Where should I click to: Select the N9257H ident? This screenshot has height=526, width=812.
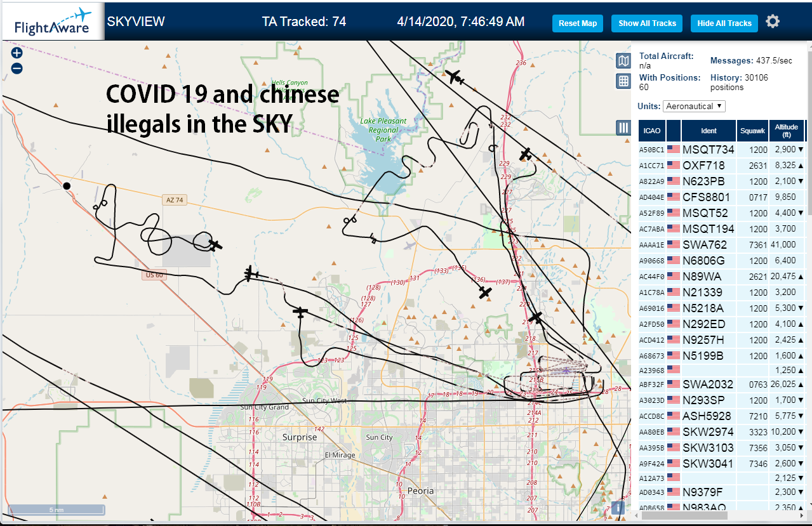(x=703, y=340)
